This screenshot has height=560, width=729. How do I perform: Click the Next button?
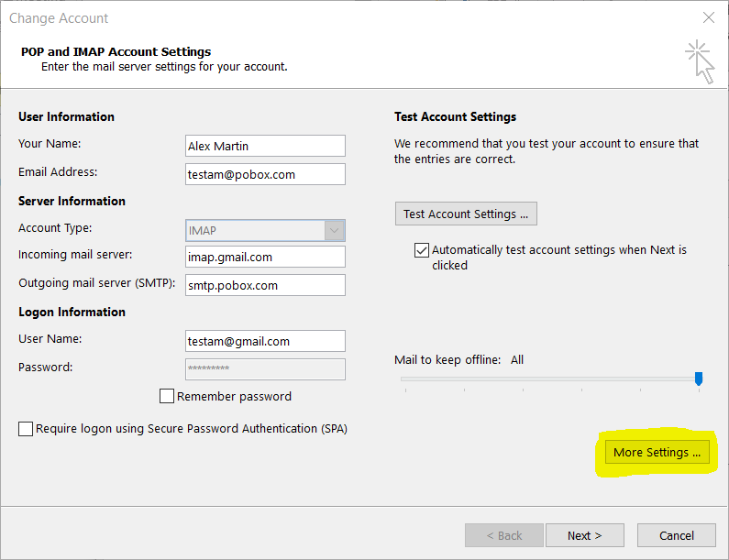point(585,536)
